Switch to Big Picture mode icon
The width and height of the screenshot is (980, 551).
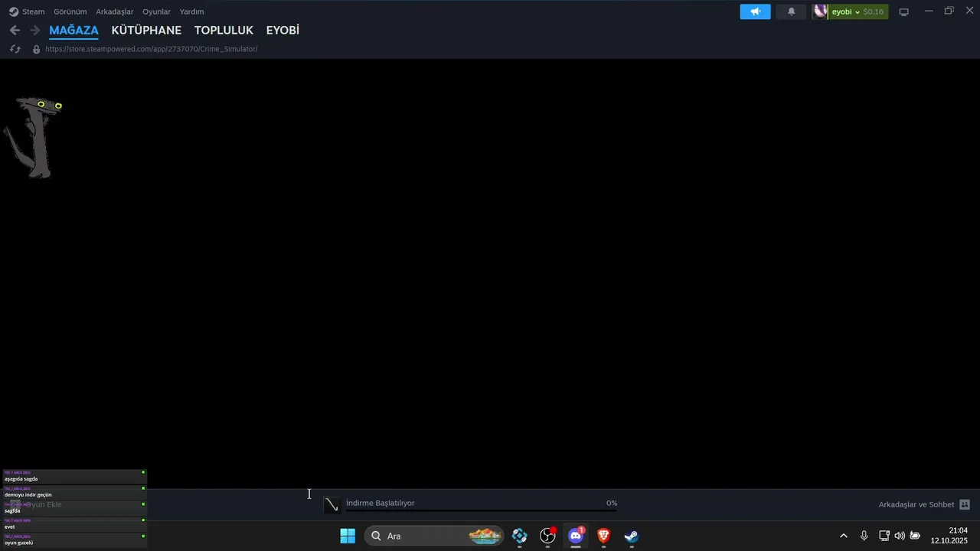click(x=903, y=11)
